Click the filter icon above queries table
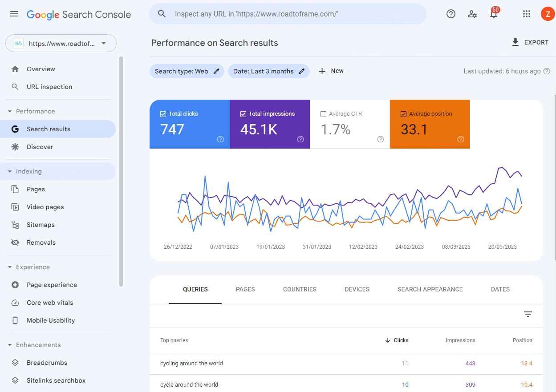Viewport: 556px width, 392px height. [x=528, y=314]
